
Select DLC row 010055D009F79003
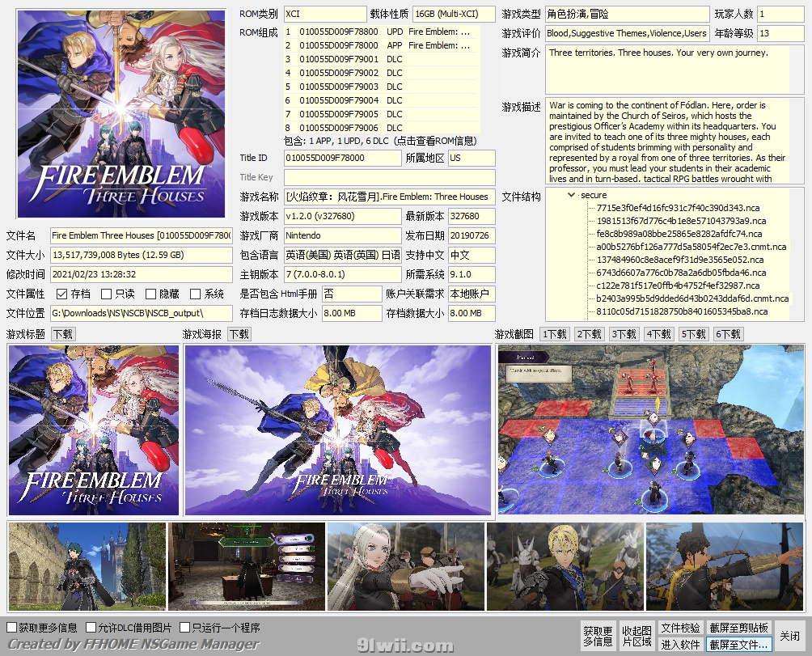pos(382,87)
